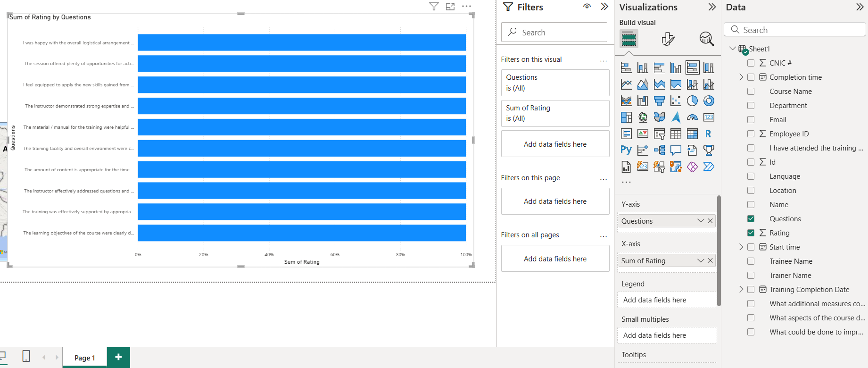Insert a Python visual
Image resolution: width=868 pixels, height=368 pixels.
click(626, 151)
